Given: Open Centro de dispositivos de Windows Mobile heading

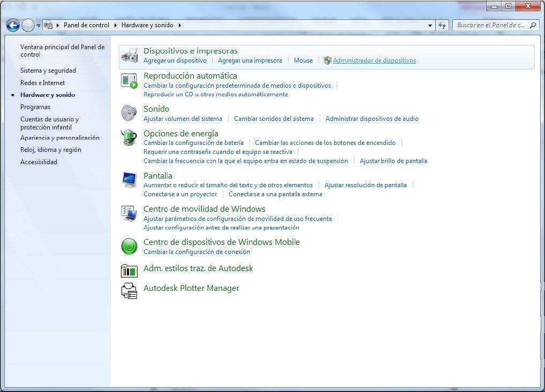Looking at the screenshot, I should (222, 242).
